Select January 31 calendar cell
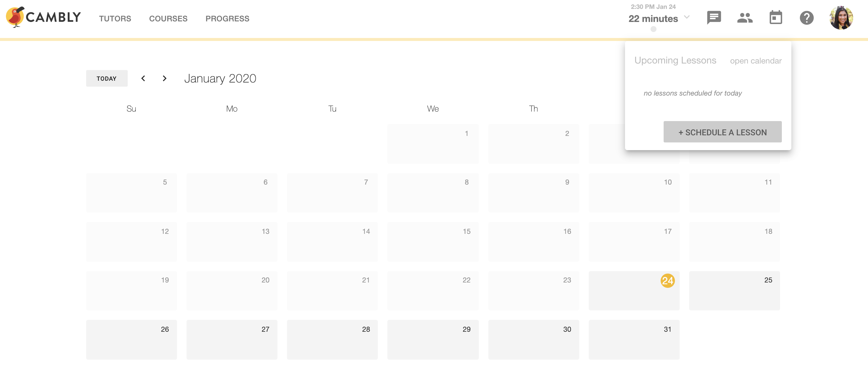Viewport: 868px width, 381px height. tap(634, 339)
